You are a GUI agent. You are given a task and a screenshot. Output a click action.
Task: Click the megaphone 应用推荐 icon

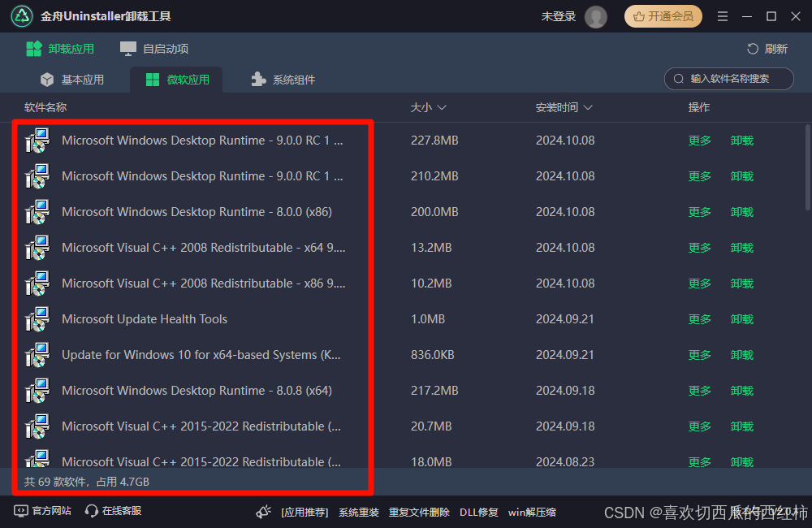tap(264, 512)
